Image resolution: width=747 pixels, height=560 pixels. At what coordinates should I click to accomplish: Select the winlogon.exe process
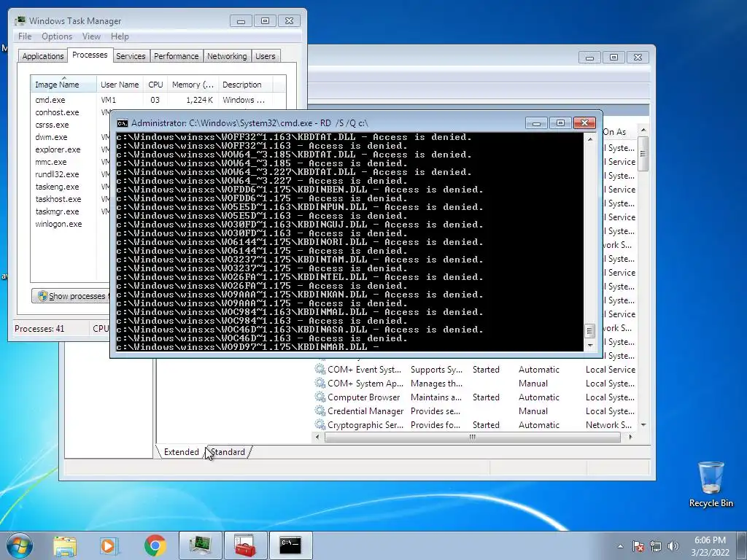(58, 224)
